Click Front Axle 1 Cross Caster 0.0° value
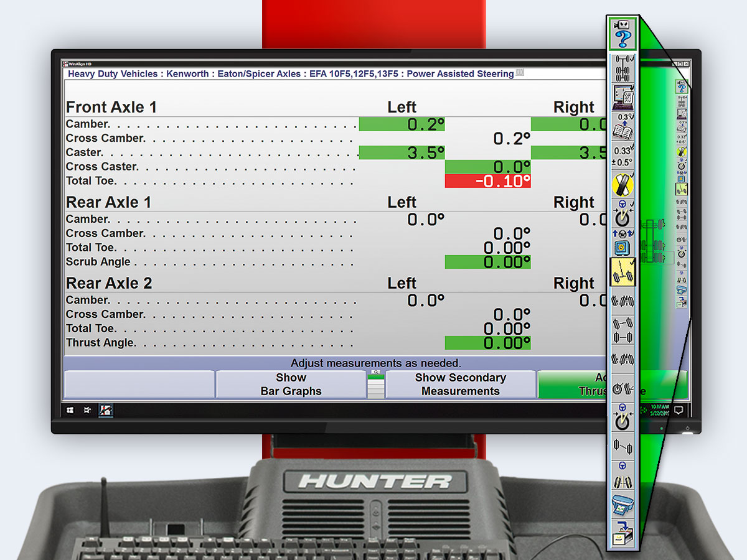Viewport: 747px width, 560px height. [x=488, y=167]
